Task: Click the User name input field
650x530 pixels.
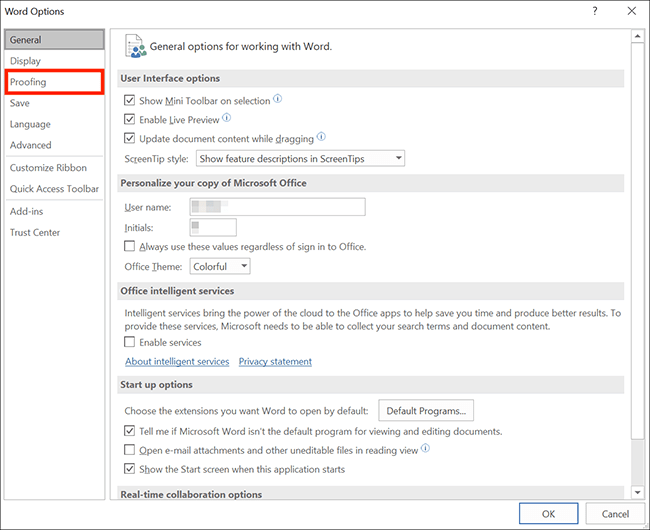Action: coord(277,206)
